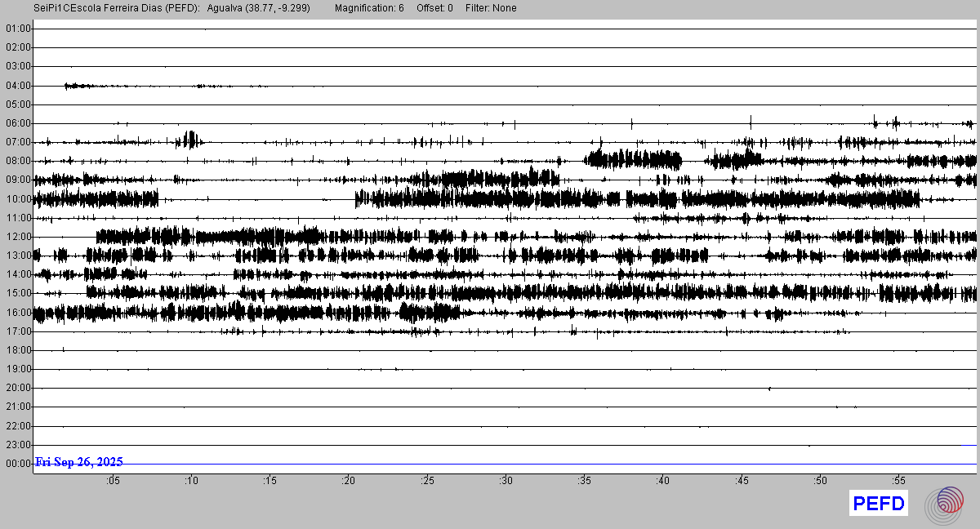
Task: Select the 19:00 hour label
Action: point(17,369)
